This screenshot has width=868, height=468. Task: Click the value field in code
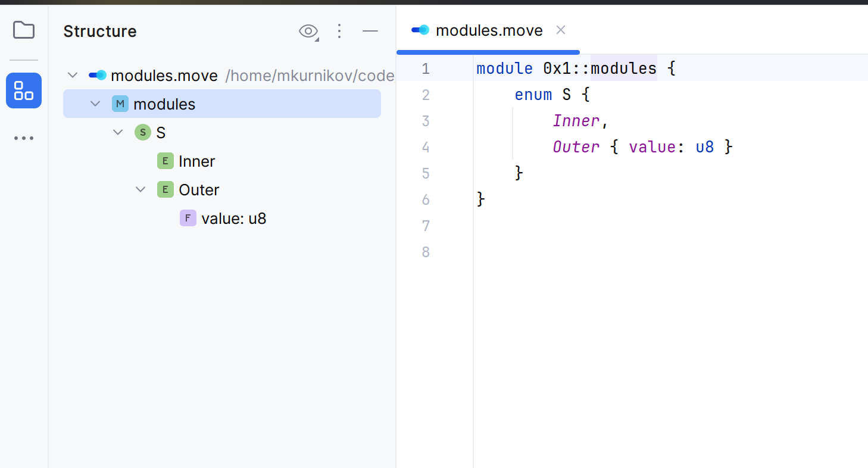[652, 147]
